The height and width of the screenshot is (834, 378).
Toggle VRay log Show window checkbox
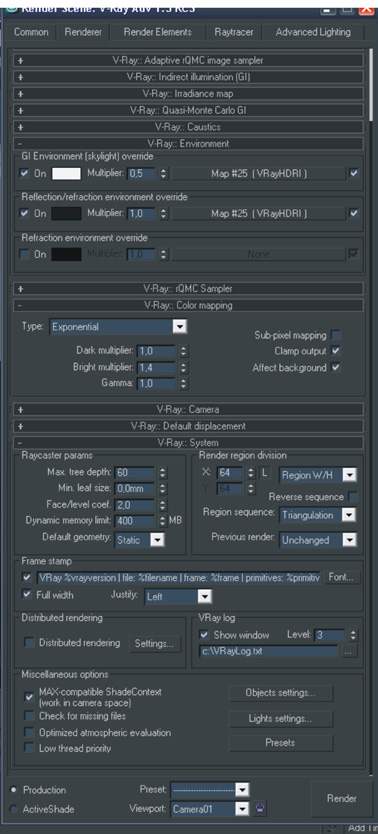tap(204, 635)
